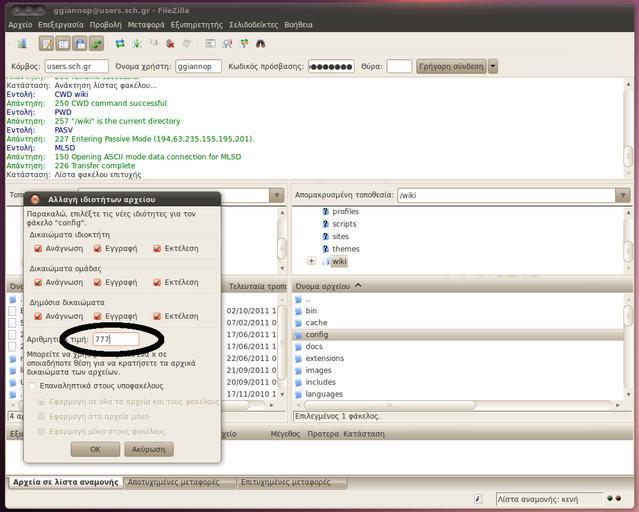Click the refresh file lists icon
This screenshot has width=639, height=512.
[120, 44]
